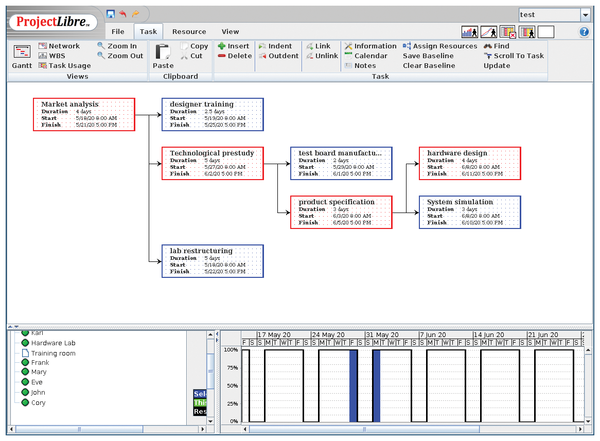Toggle the resource usage sub-view icon
Image resolution: width=600 pixels, height=441 pixels.
pos(527,32)
